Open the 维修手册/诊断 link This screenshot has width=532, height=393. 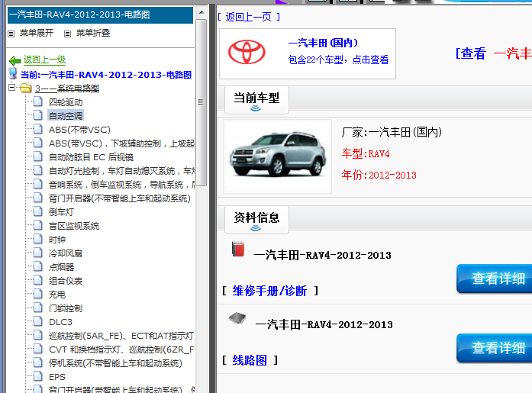(x=269, y=291)
